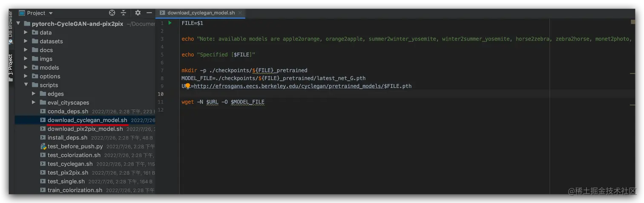Image resolution: width=644 pixels, height=203 pixels.
Task: Expand the eval_cityscapes folder
Action: [34, 103]
